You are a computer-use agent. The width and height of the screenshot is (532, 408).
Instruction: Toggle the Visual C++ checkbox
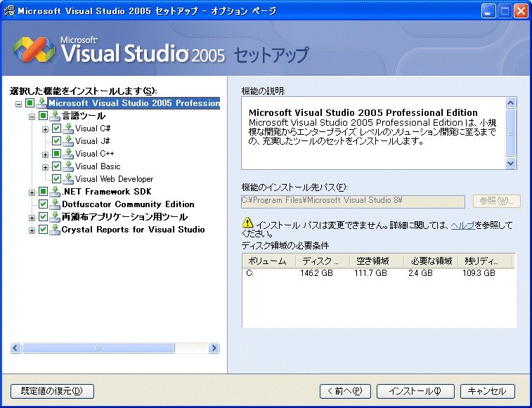56,154
